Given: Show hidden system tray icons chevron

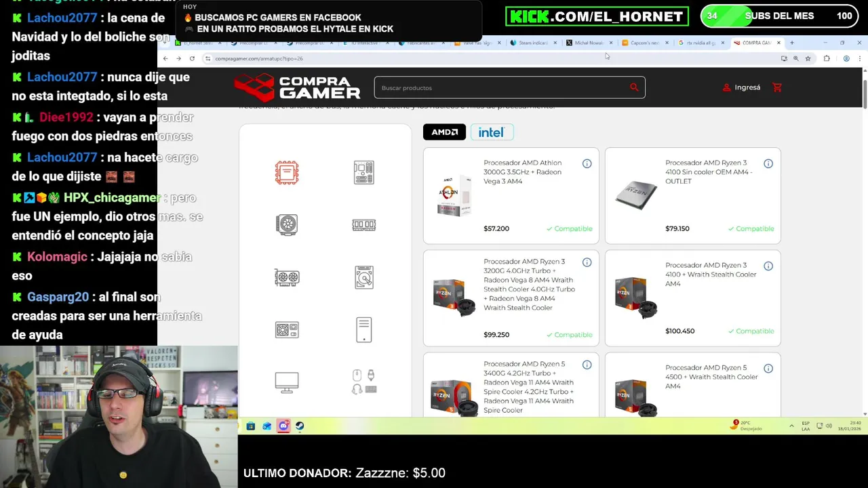Looking at the screenshot, I should pyautogui.click(x=791, y=426).
